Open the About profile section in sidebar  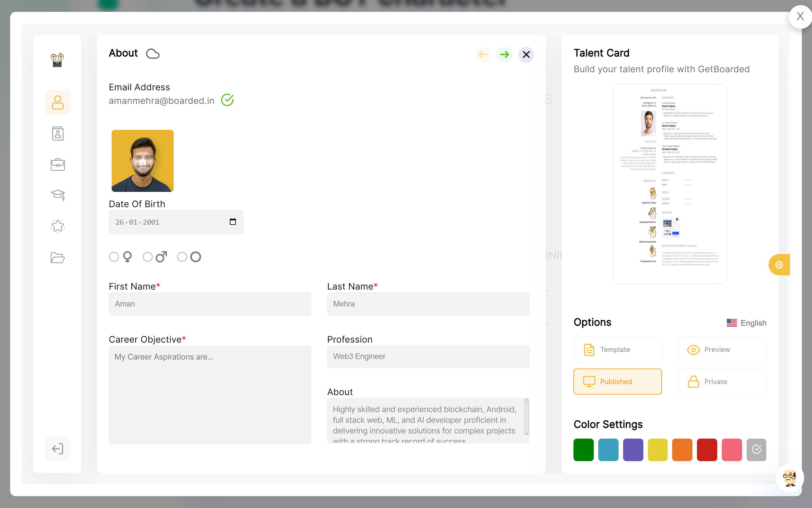58,102
